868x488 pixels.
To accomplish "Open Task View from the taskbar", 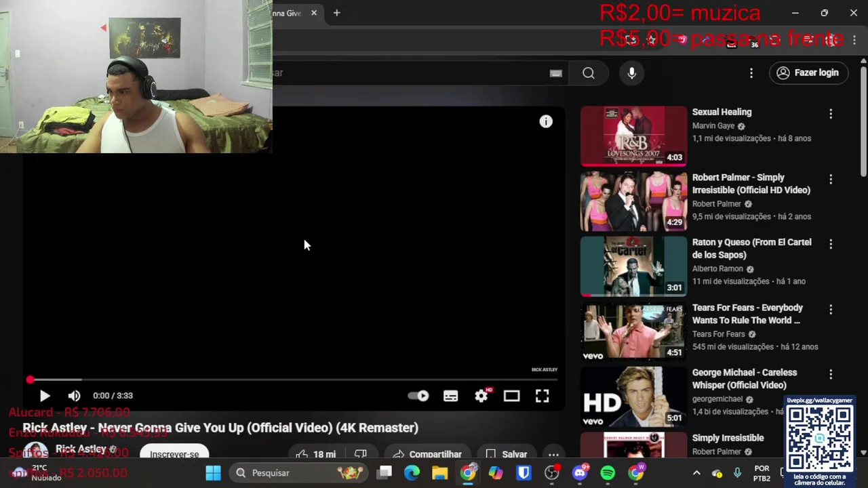I will coord(385,473).
